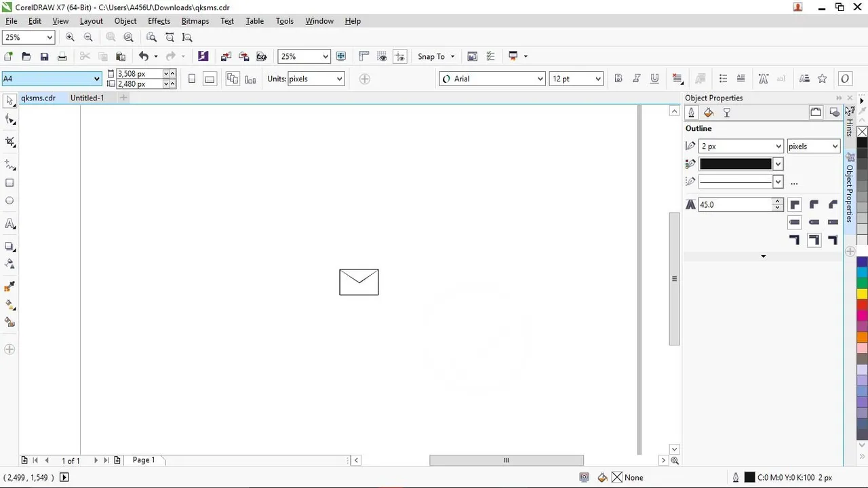Pick the cyan swatch in color palette
This screenshot has height=488, width=868.
point(862,272)
